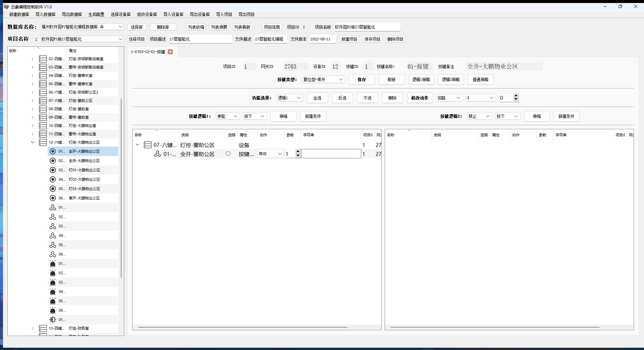This screenshot has width=644, height=350.
Task: Select the alarm-light icon numbered 01
Action: [53, 264]
